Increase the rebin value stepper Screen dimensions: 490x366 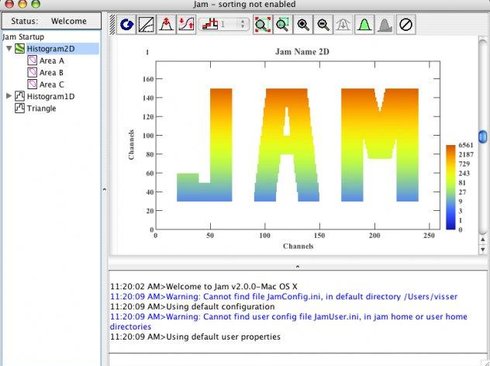coord(243,21)
